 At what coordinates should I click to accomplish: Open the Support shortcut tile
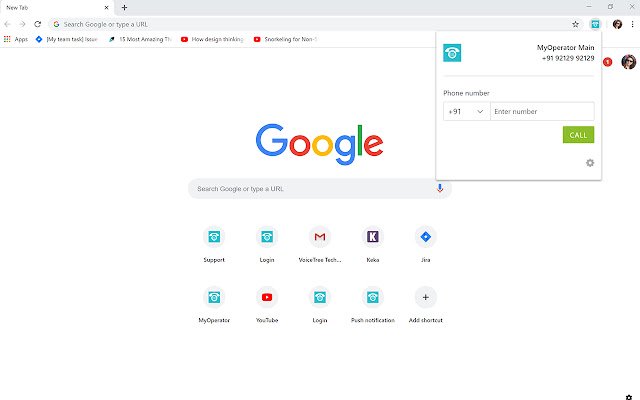[214, 244]
